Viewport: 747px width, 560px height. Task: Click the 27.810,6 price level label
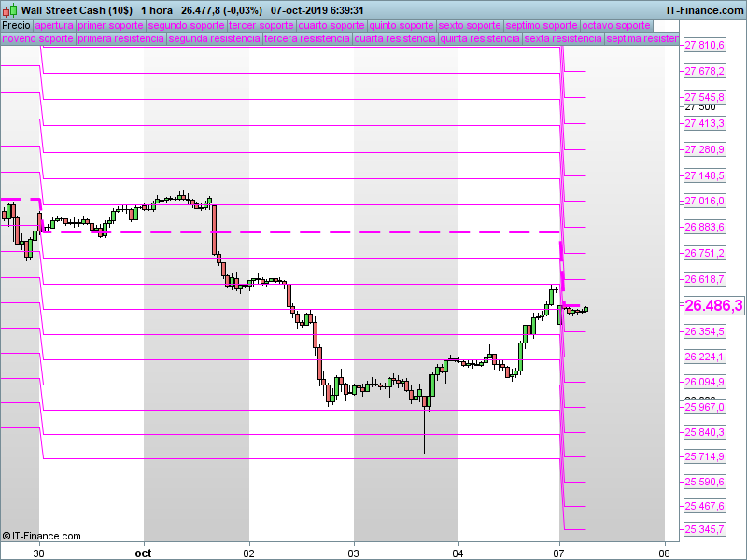pyautogui.click(x=705, y=45)
